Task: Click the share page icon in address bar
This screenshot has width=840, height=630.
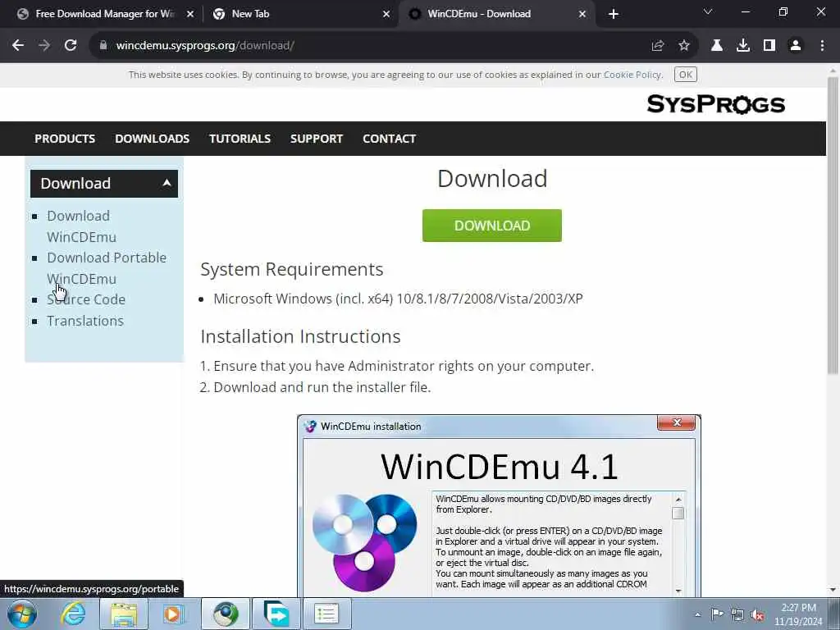Action: [658, 46]
